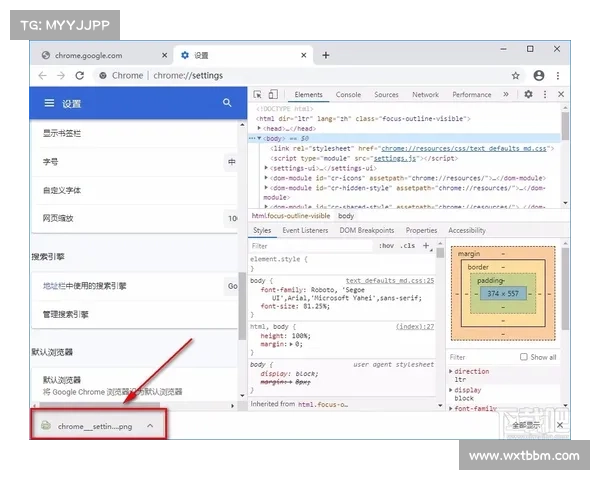Expand the margin shorthand arrow
The width and height of the screenshot is (600, 480).
291,344
